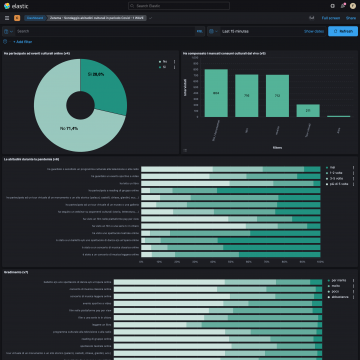This screenshot has height=360, width=360.
Task: Open options for '1-2 volte' legend item
Action: point(353,173)
